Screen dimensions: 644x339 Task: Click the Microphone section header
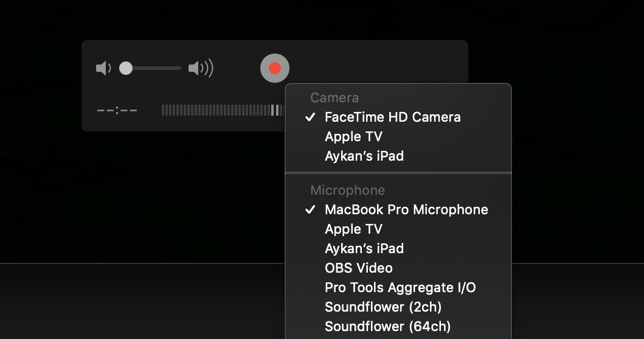pyautogui.click(x=347, y=190)
